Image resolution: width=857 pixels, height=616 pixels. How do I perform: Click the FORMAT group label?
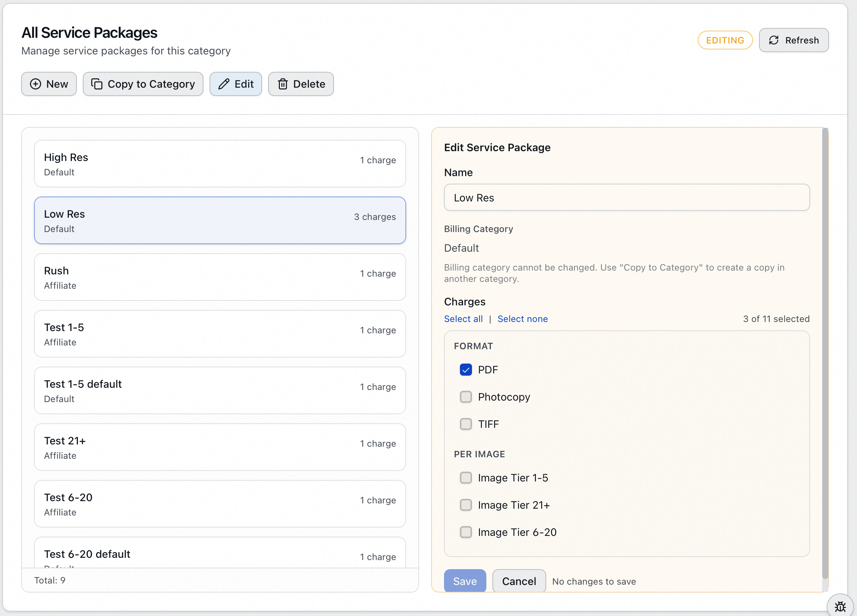click(x=473, y=346)
